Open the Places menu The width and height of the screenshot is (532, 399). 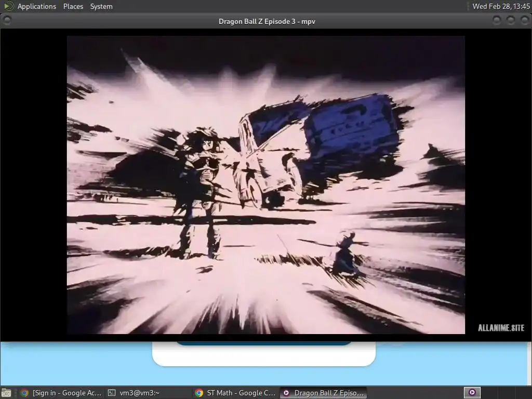point(73,6)
